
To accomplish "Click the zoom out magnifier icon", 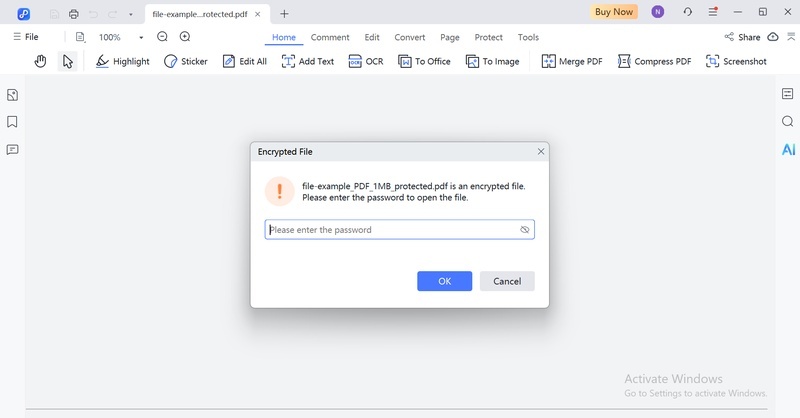I will [162, 36].
